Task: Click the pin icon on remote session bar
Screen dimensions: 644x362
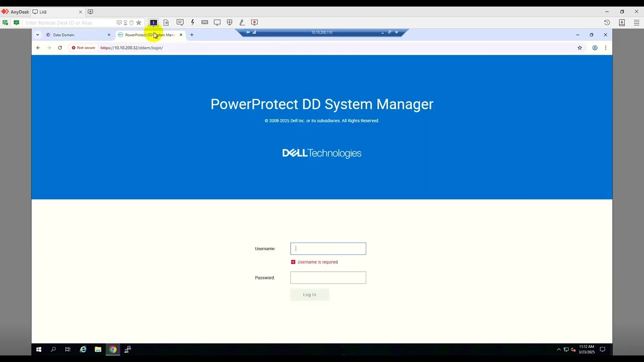Action: click(248, 32)
